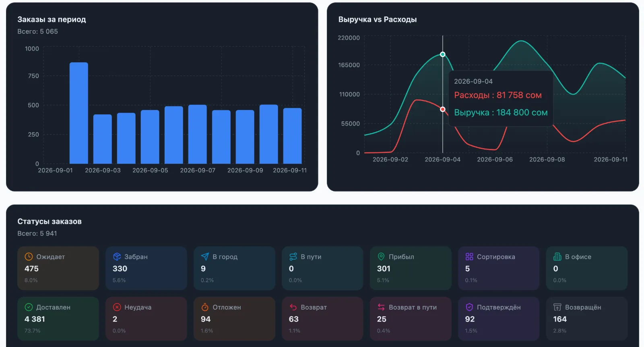The width and height of the screenshot is (644, 347).
Task: Click the 'Всего: 5 941' statuses total
Action: 37,233
